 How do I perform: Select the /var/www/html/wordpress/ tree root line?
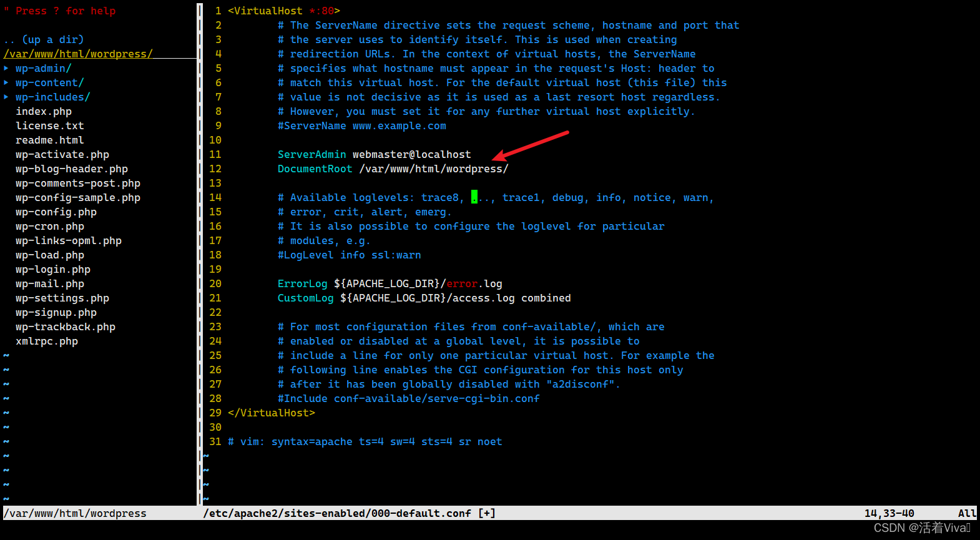point(78,54)
